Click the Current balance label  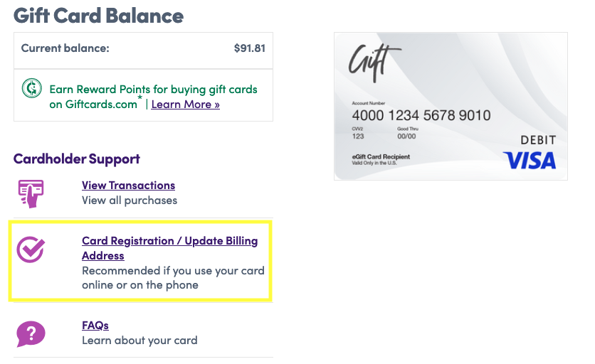coord(65,48)
